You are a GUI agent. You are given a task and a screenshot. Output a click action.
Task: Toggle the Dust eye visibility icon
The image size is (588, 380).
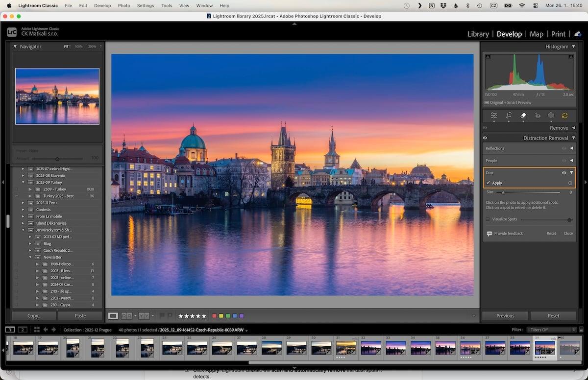coord(564,173)
